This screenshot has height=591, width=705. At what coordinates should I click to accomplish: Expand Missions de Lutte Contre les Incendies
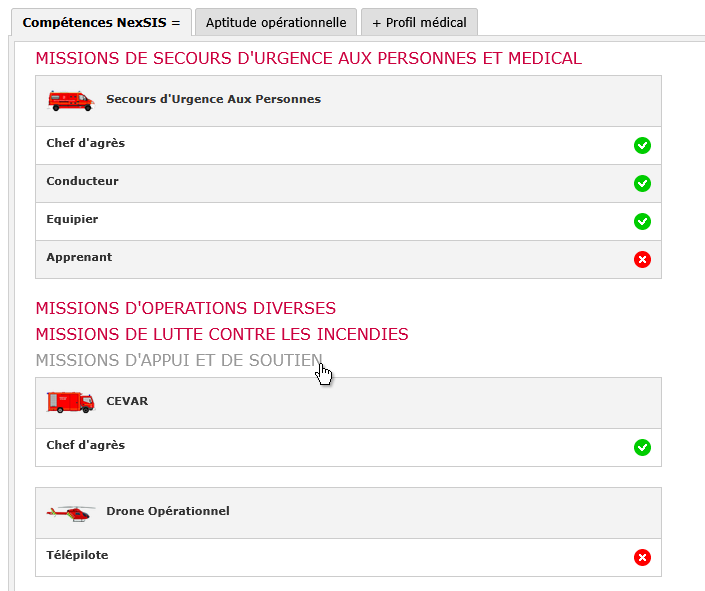pos(222,335)
